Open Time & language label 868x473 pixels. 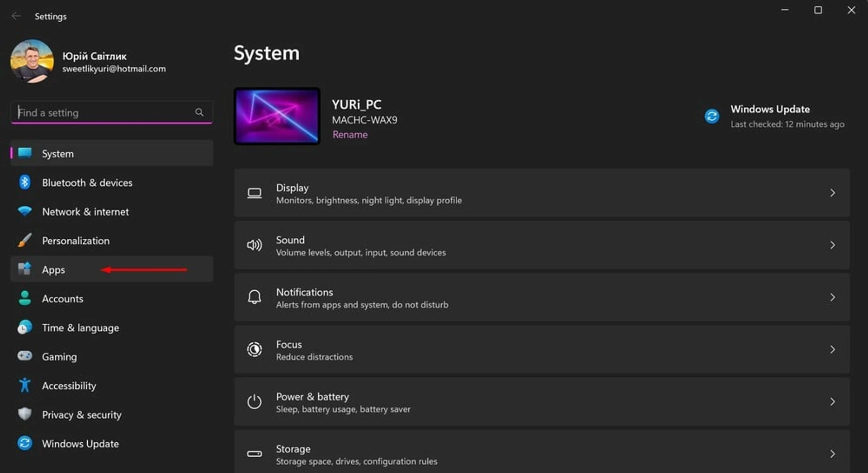pos(80,328)
